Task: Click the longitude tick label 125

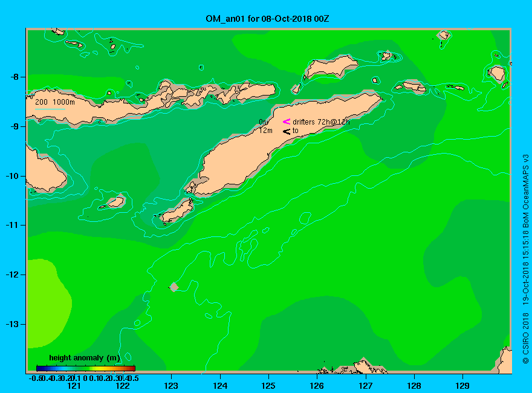Action: (268, 386)
